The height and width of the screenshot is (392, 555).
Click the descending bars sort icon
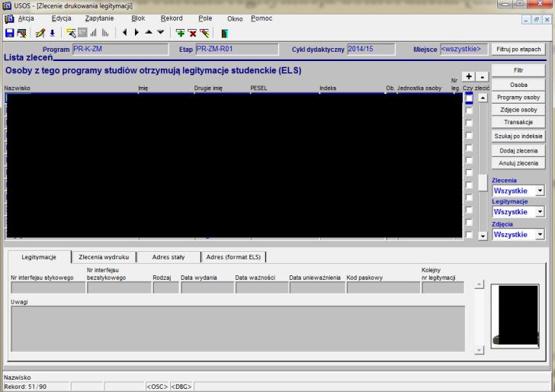click(105, 34)
